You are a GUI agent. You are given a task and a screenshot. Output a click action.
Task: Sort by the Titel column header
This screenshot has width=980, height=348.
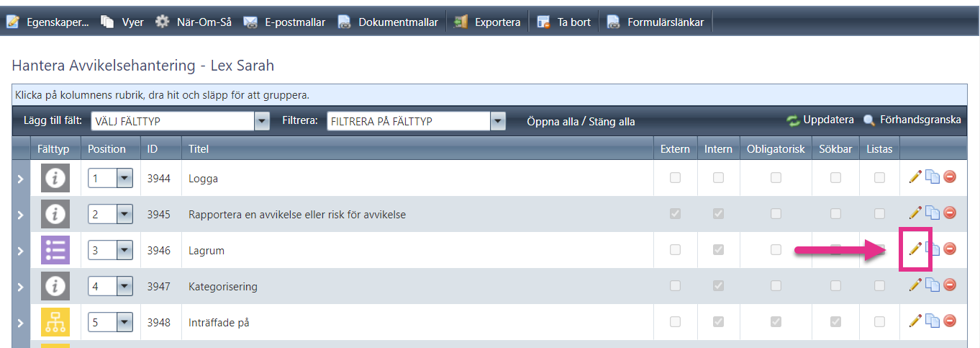point(199,149)
